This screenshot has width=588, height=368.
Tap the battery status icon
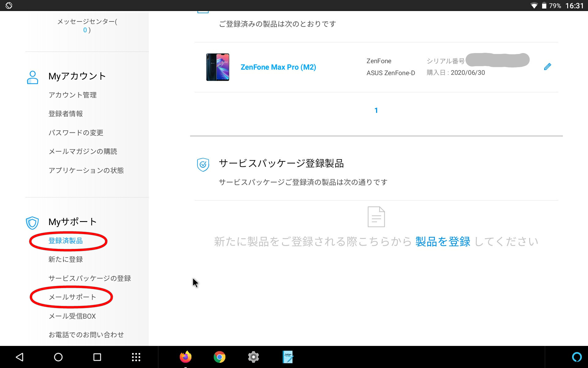click(x=544, y=6)
